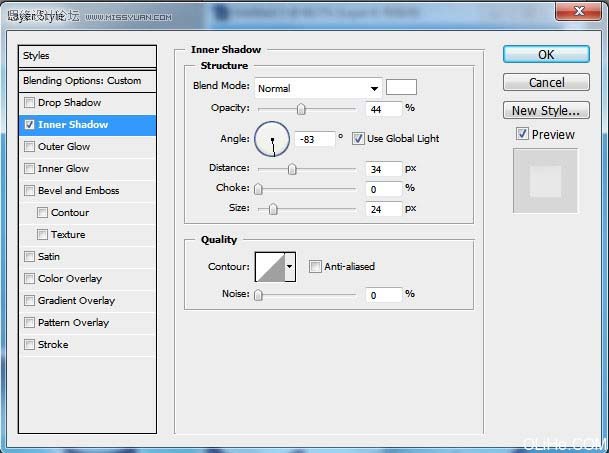Viewport: 609px width, 453px height.
Task: Open the contour picker dropdown arrow
Action: click(x=290, y=267)
